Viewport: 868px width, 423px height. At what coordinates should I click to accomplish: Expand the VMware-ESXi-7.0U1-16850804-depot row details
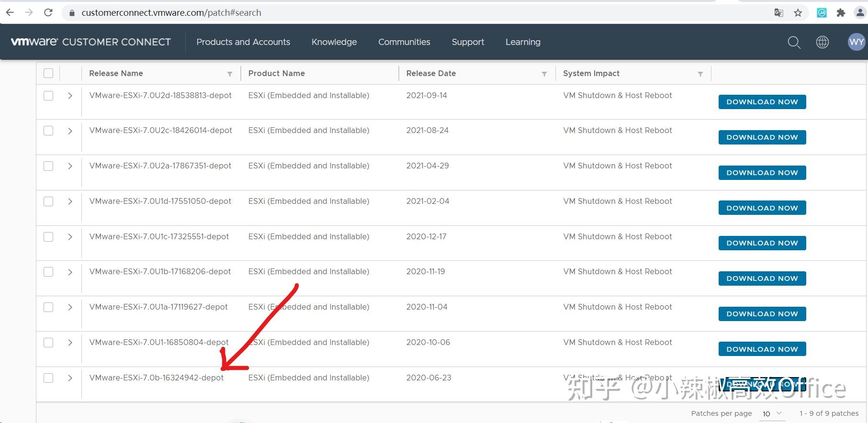[70, 343]
